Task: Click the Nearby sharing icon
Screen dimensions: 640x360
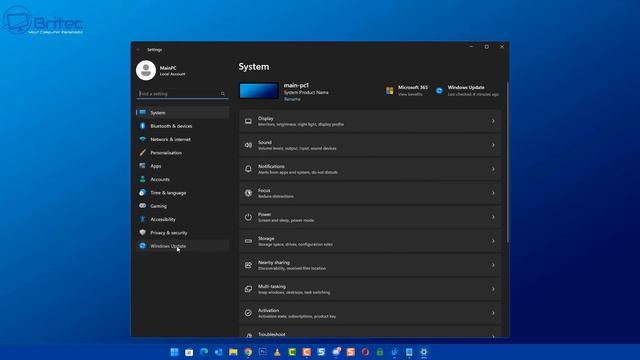Action: [248, 265]
